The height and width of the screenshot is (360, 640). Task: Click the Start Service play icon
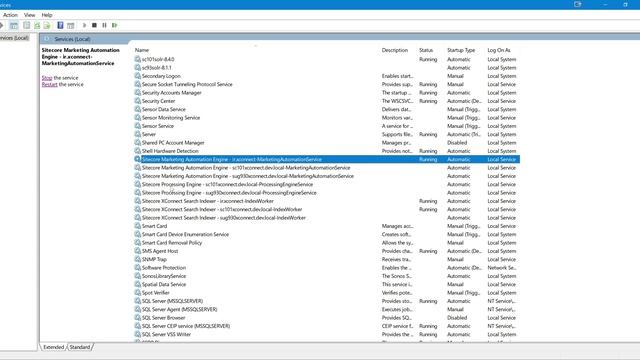click(x=84, y=25)
